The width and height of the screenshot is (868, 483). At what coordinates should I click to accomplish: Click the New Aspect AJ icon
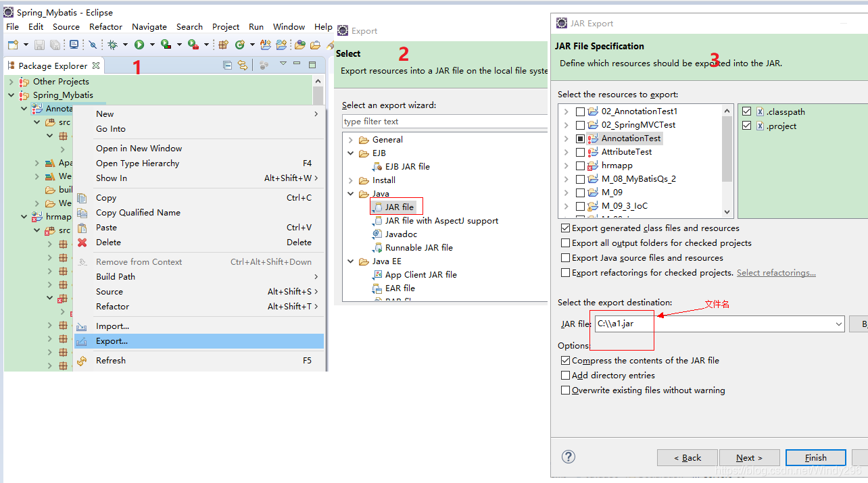coord(266,45)
